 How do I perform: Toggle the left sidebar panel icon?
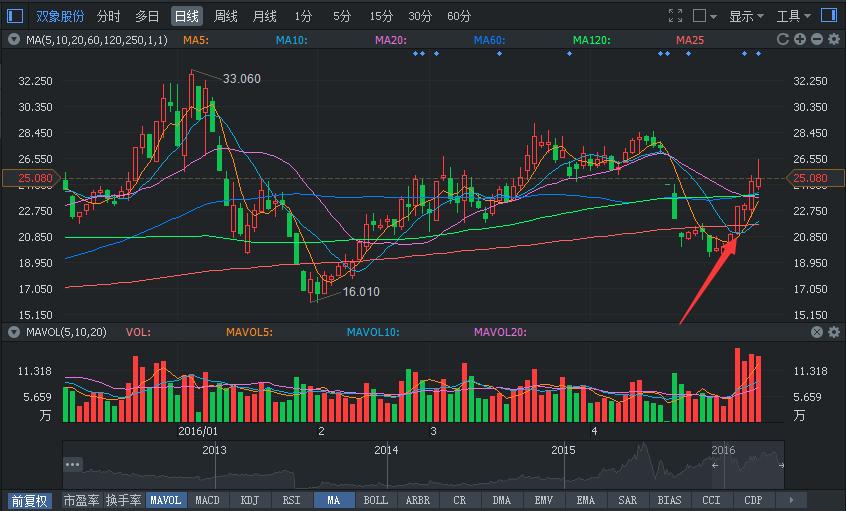(x=15, y=16)
